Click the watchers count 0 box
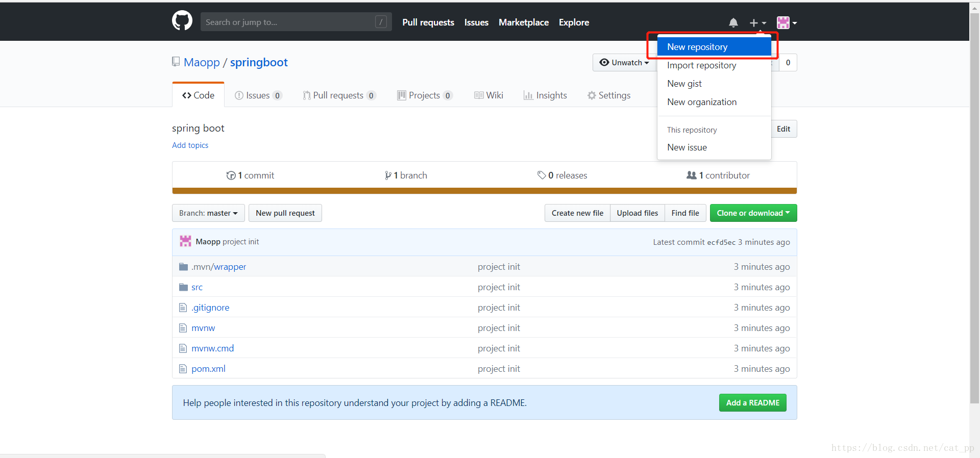980x458 pixels. [x=788, y=62]
